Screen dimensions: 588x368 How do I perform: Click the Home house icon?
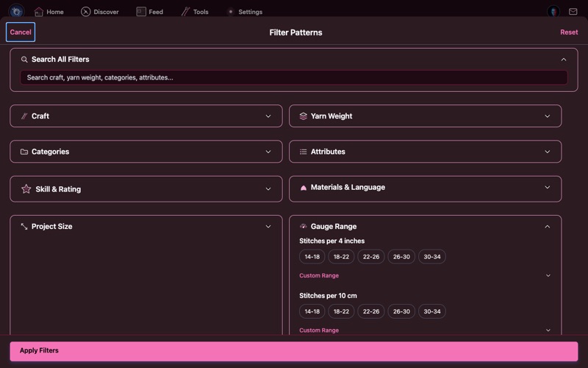click(39, 12)
